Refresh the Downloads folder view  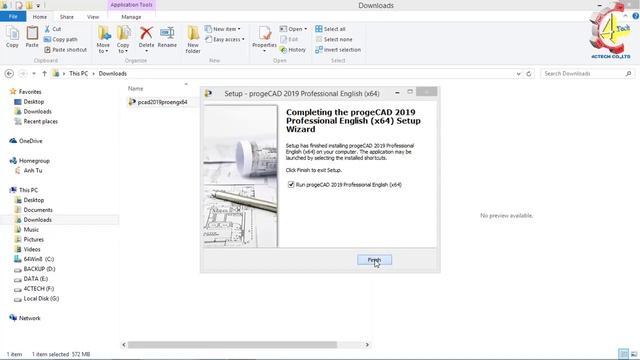pyautogui.click(x=529, y=73)
